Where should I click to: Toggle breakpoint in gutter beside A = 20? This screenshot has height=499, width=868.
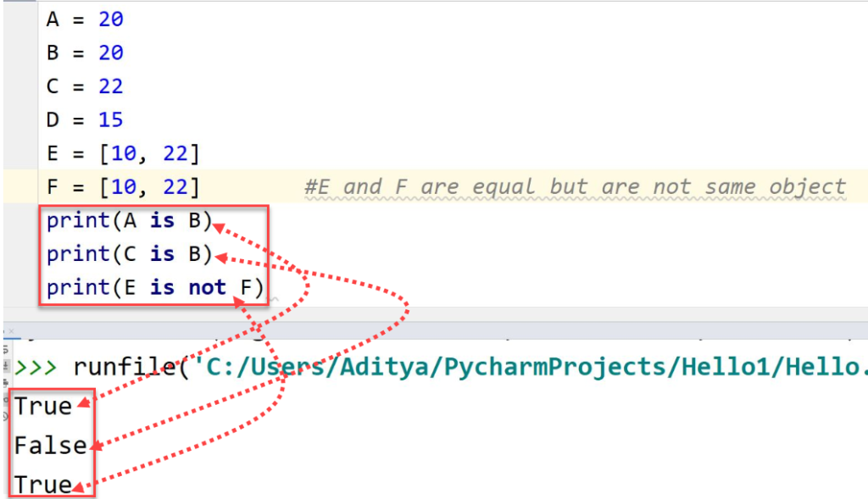[20, 19]
